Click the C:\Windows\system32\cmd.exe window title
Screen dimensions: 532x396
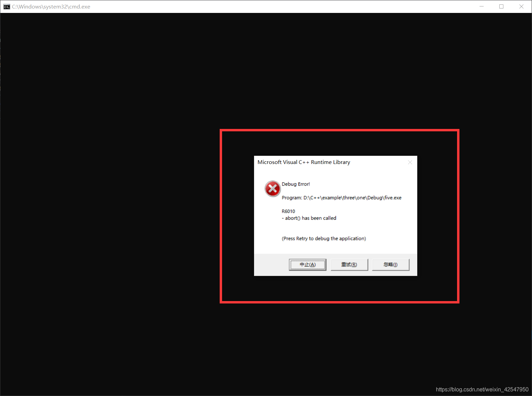(51, 7)
